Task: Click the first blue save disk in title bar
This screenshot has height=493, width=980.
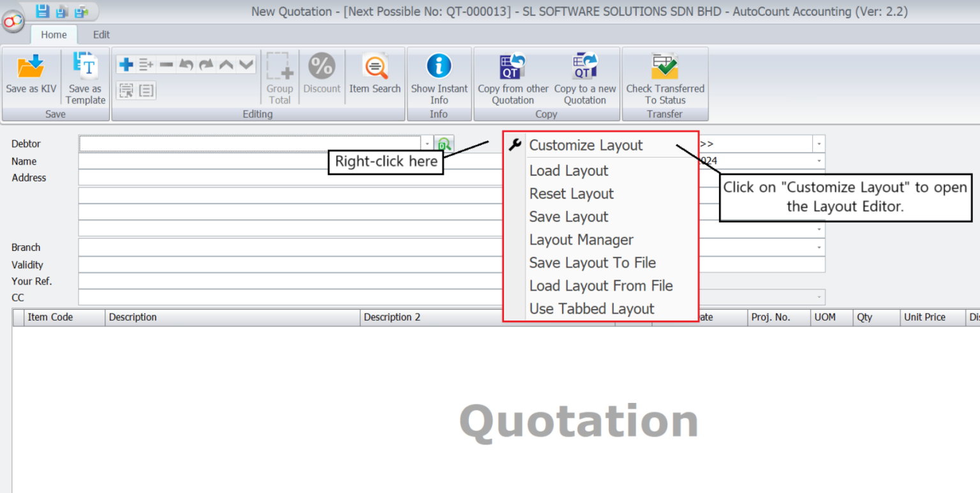Action: pyautogui.click(x=42, y=11)
